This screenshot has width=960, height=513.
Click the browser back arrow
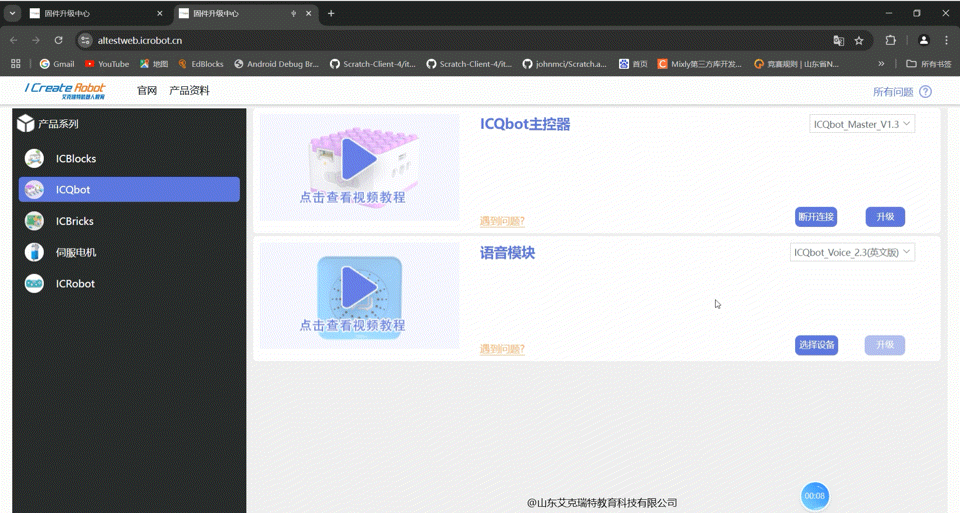coord(13,40)
